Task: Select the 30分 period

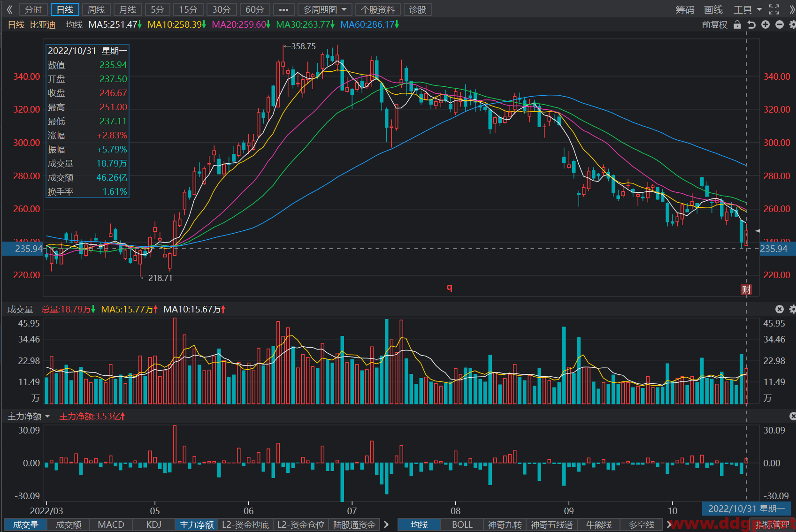Action: pos(222,9)
